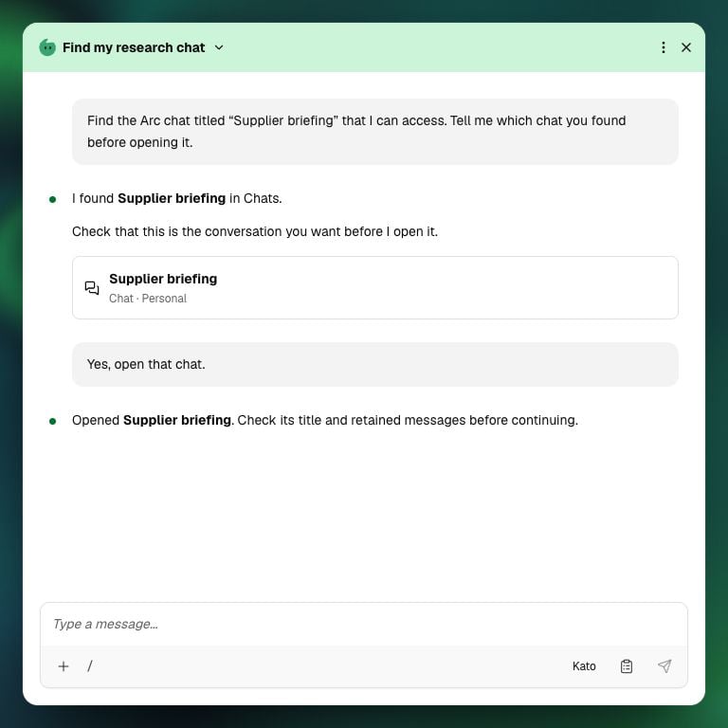Click the 'I found Supplier briefing in Chats.' text
The width and height of the screenshot is (728, 728).
click(x=177, y=199)
